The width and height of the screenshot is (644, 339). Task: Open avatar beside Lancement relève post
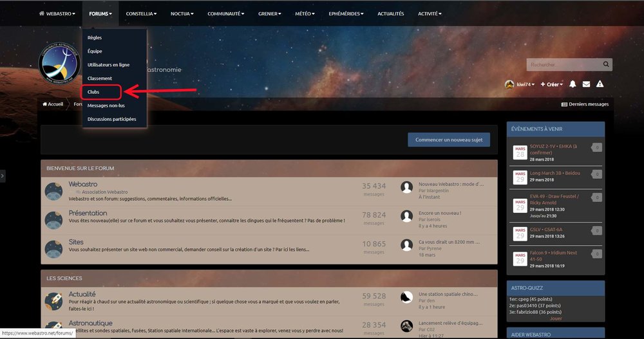[x=406, y=326]
